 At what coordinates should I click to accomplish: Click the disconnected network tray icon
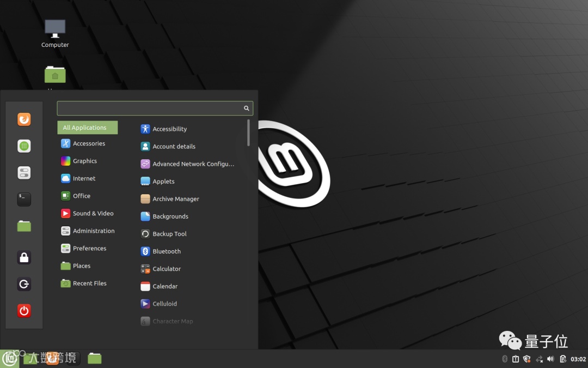click(539, 359)
